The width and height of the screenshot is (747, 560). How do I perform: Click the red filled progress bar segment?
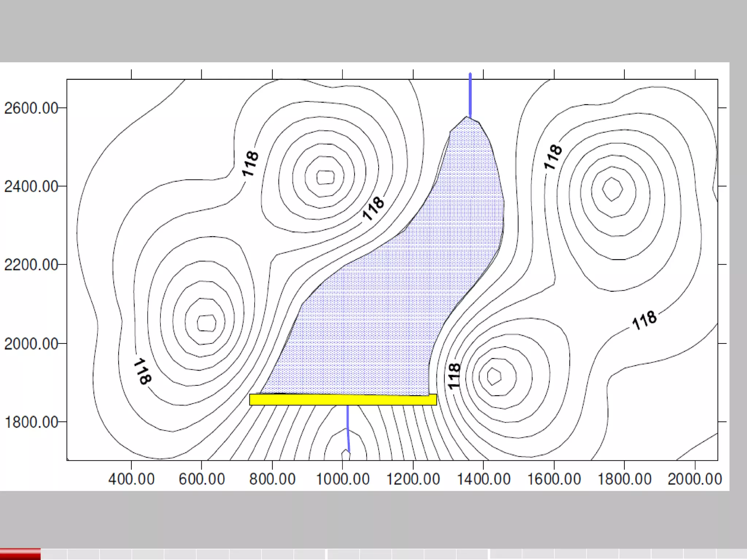[20, 554]
